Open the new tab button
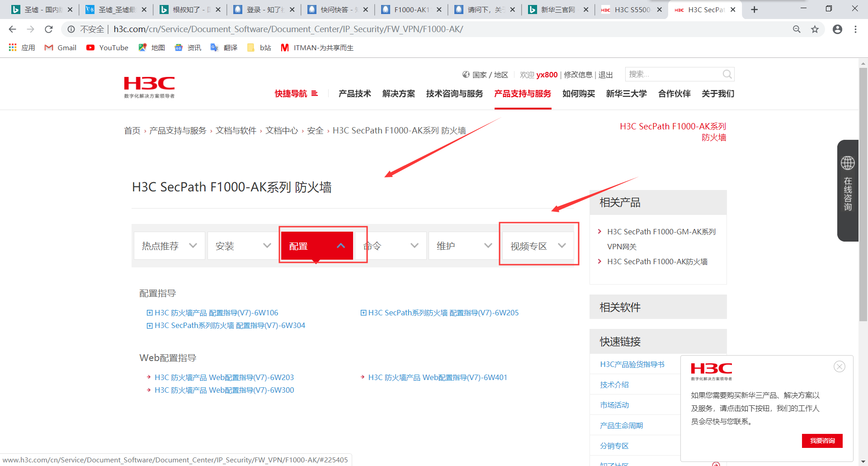The image size is (868, 466). [x=754, y=10]
